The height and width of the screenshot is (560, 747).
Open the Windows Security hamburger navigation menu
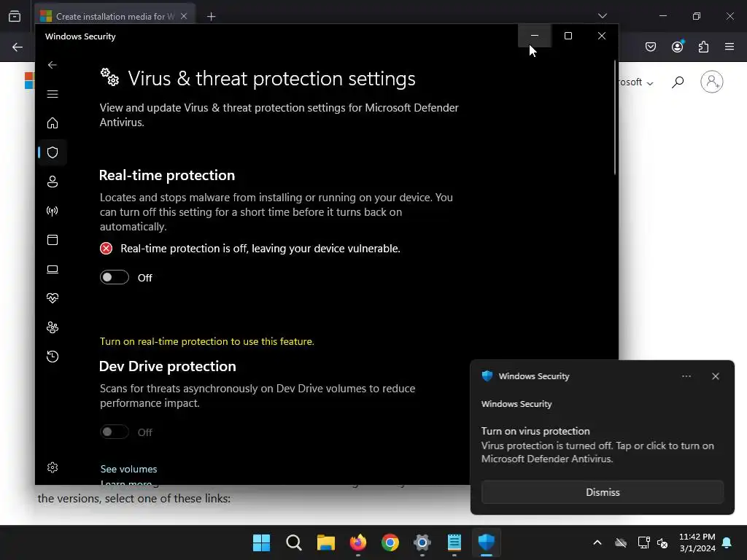coord(53,94)
